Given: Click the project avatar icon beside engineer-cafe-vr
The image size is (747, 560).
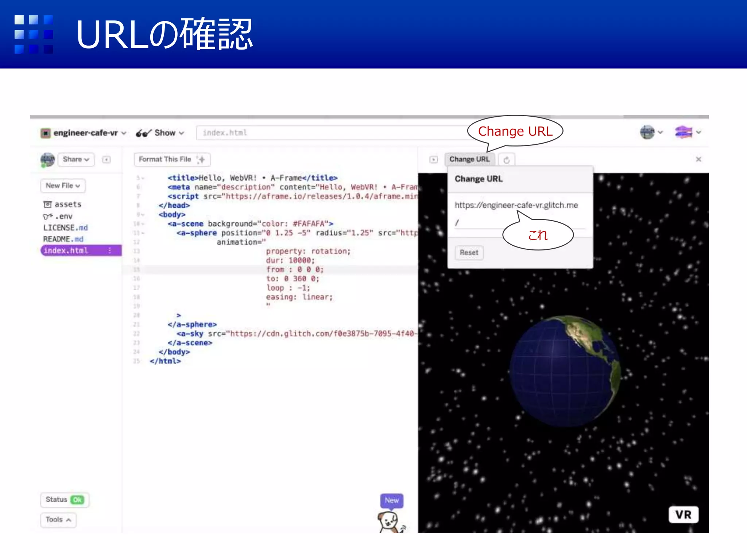Looking at the screenshot, I should (45, 133).
